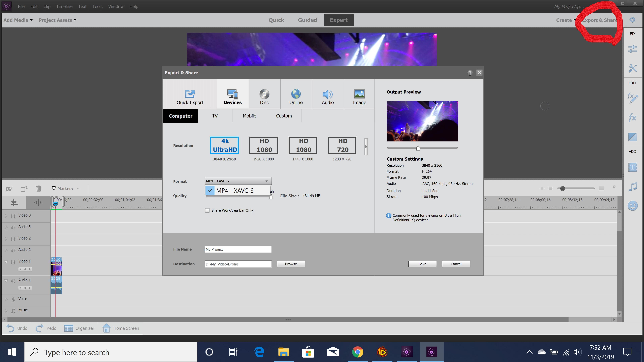Image resolution: width=644 pixels, height=362 pixels.
Task: Enable Share WorkArea Bar Only checkbox
Action: tap(207, 210)
